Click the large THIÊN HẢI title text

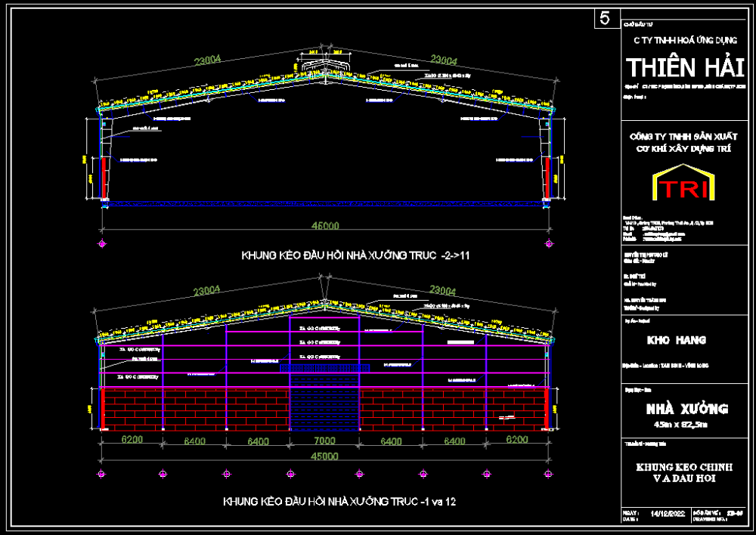coord(685,67)
